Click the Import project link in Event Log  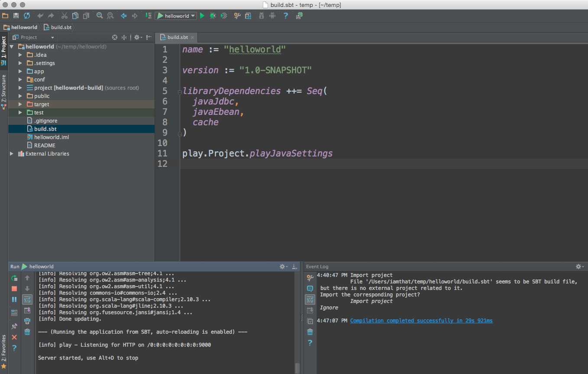click(372, 301)
